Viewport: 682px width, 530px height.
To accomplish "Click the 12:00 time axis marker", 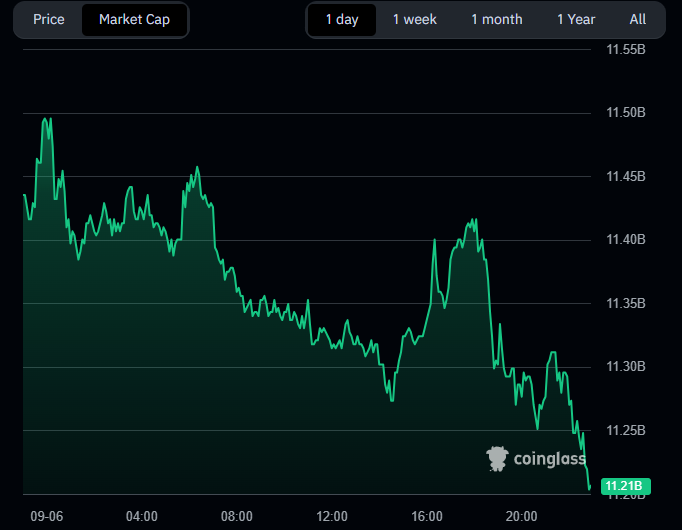I will (x=332, y=516).
